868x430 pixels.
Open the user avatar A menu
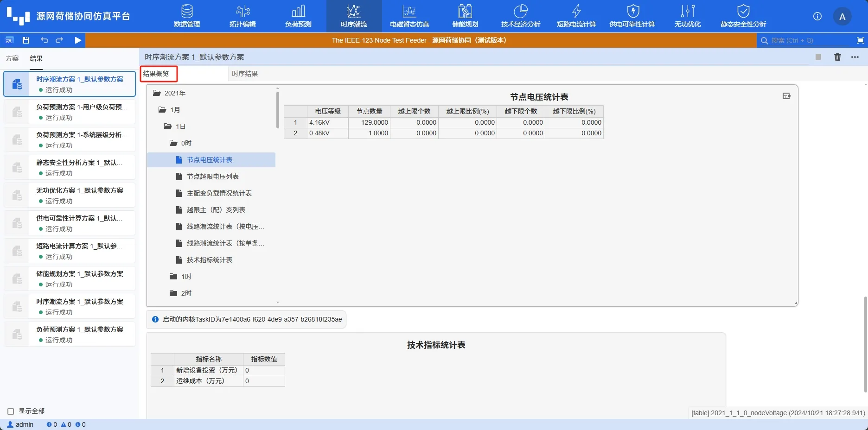[842, 17]
